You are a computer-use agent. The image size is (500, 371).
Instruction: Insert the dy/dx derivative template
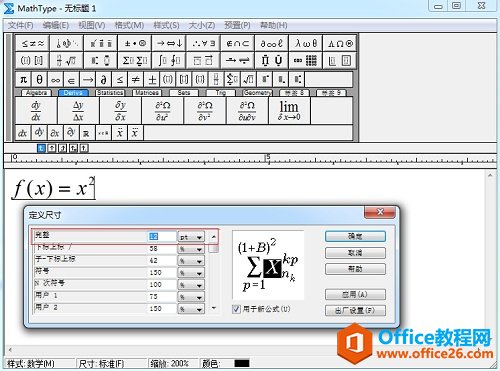click(x=36, y=111)
